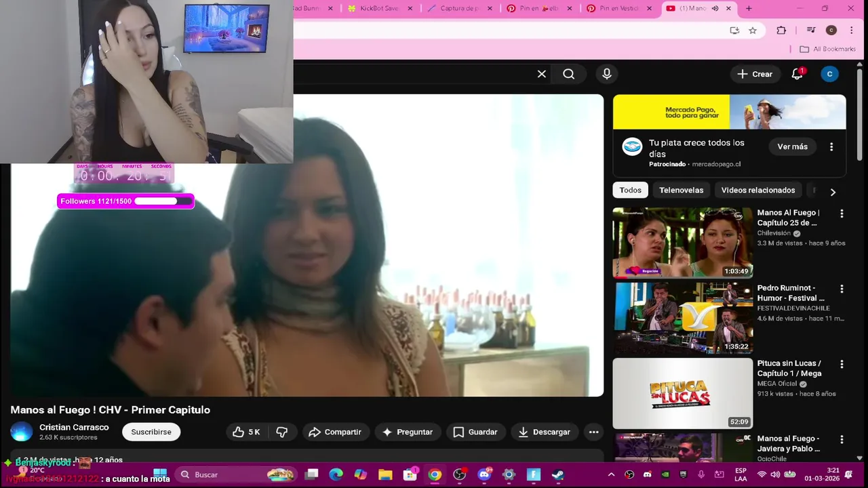Select the Todos filter chip
This screenshot has height=488, width=868.
(630, 190)
